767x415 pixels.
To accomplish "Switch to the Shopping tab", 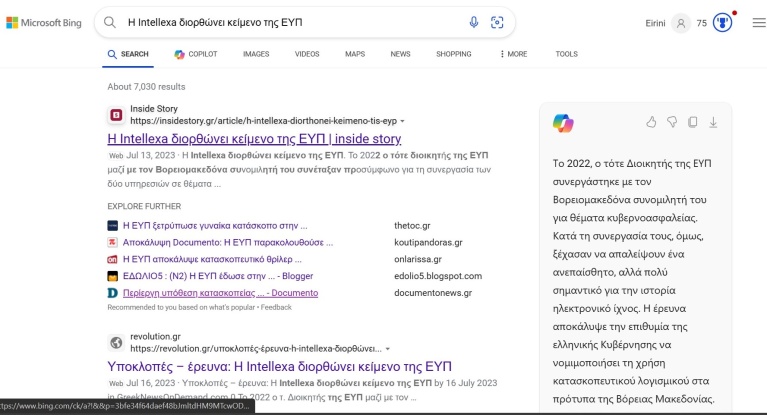I will pyautogui.click(x=454, y=54).
